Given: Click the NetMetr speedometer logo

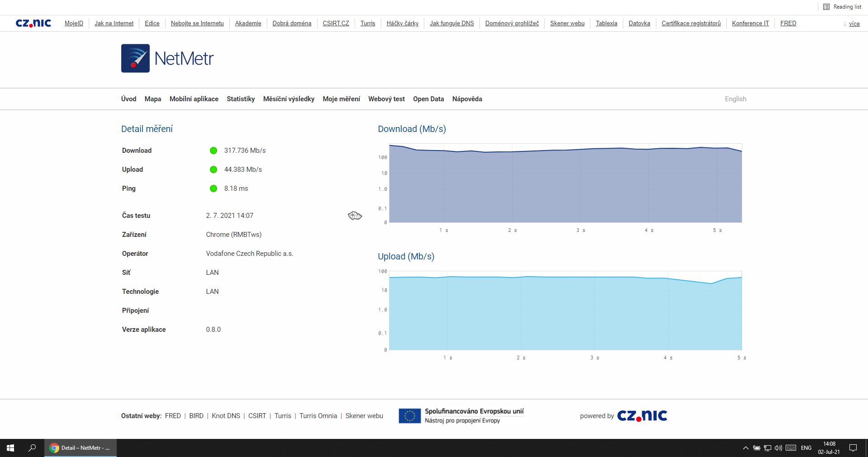Looking at the screenshot, I should click(x=135, y=58).
